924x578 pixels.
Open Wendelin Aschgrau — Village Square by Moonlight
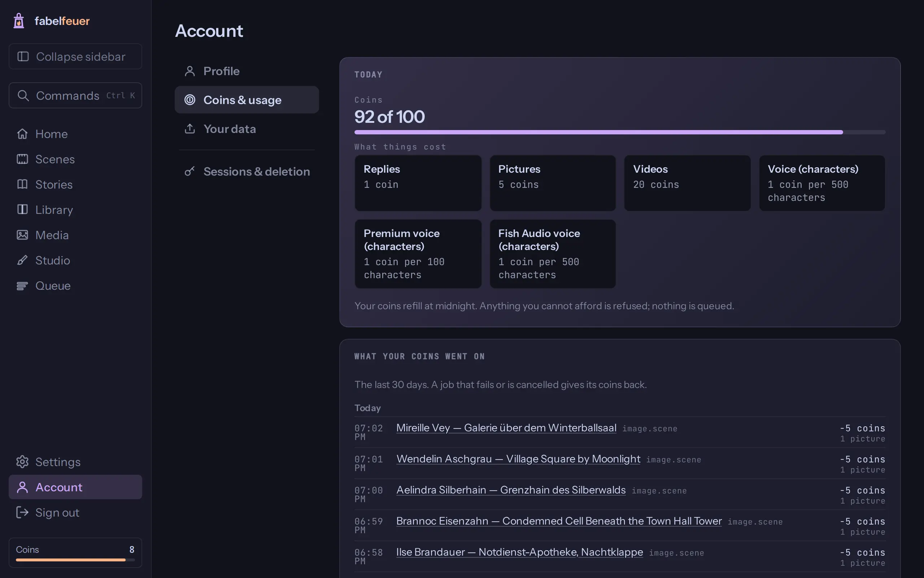(518, 459)
